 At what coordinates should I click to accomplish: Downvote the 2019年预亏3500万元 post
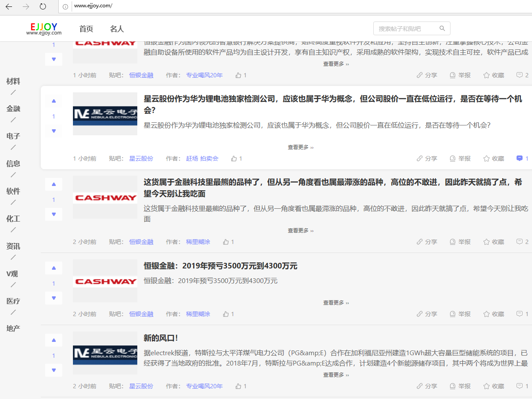pyautogui.click(x=54, y=298)
